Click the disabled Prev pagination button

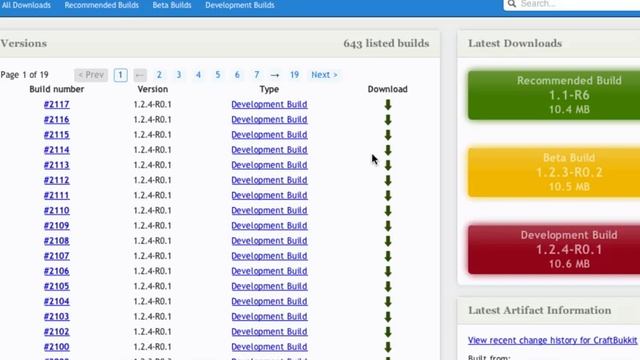[91, 75]
